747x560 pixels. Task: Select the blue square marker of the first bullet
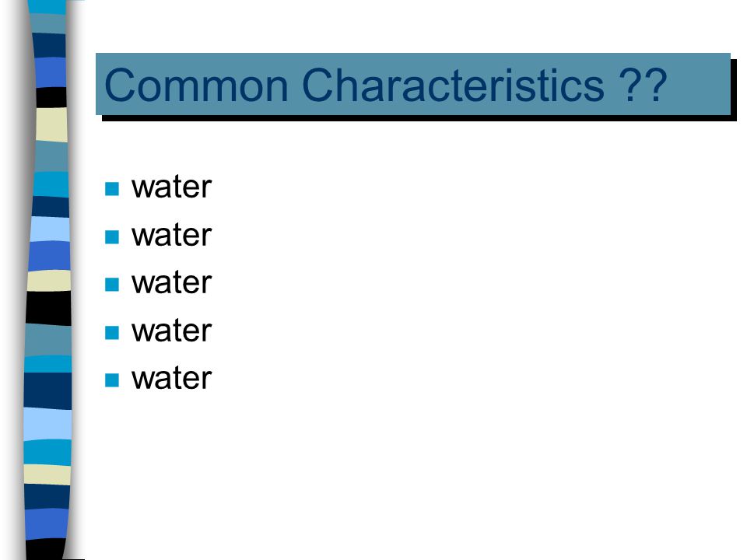(112, 189)
